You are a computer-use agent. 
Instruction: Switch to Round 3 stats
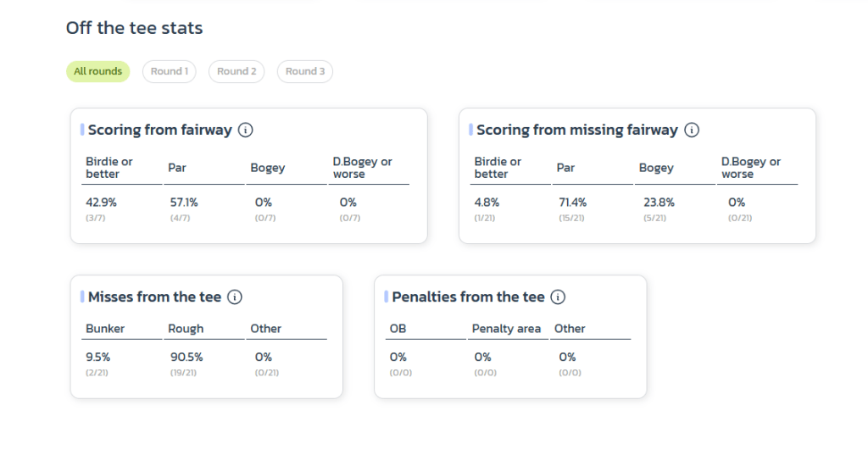(305, 71)
